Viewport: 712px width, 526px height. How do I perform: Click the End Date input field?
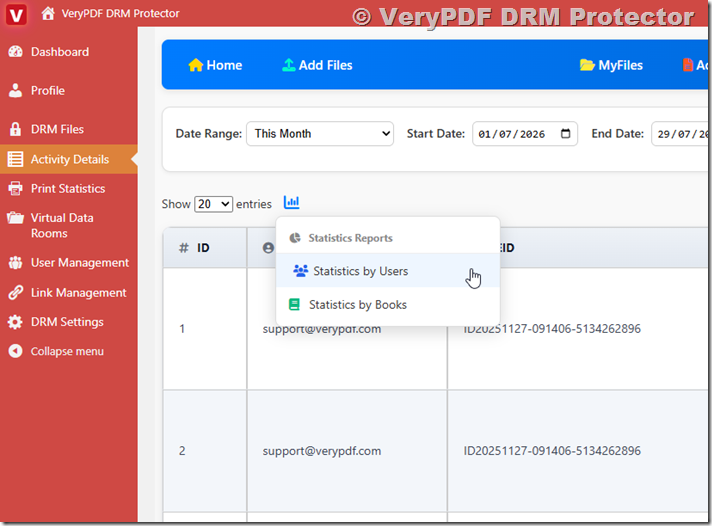coord(680,134)
